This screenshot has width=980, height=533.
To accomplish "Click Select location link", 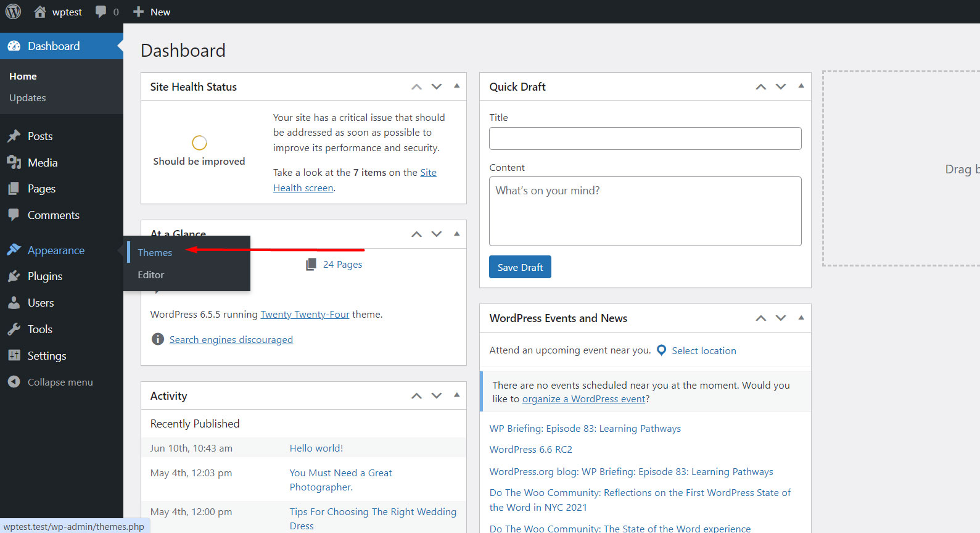I will point(704,350).
